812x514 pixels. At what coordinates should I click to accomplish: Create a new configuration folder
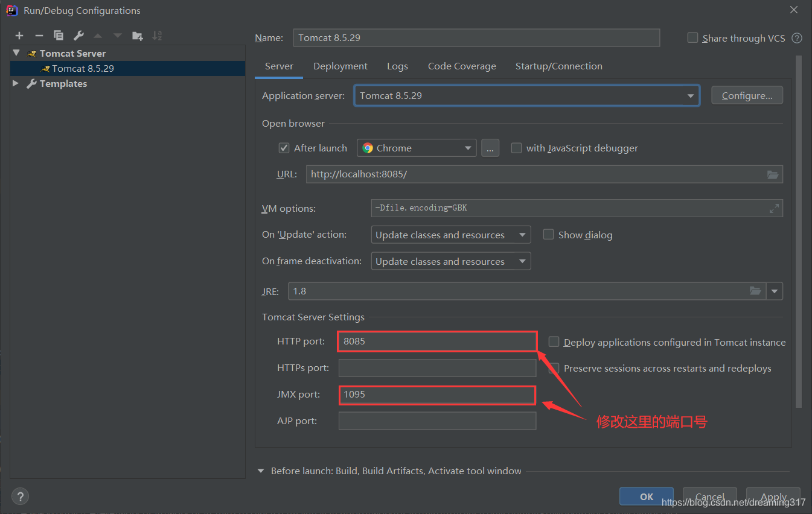[x=137, y=35]
